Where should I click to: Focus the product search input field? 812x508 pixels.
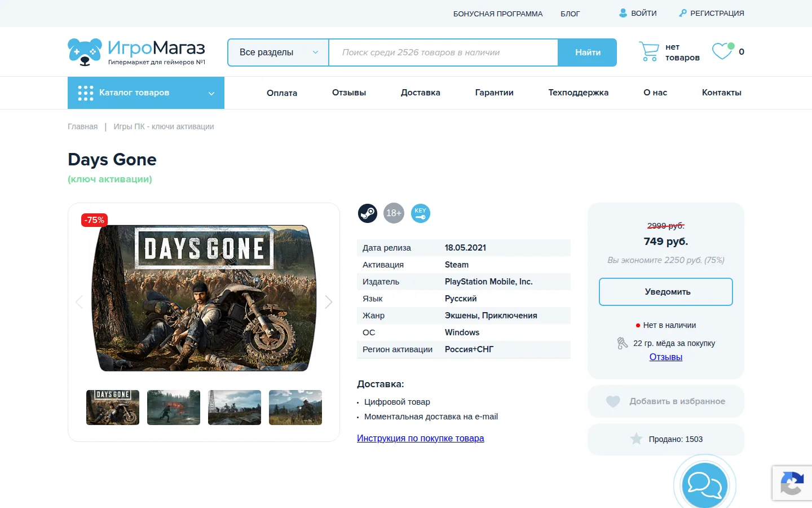(443, 52)
